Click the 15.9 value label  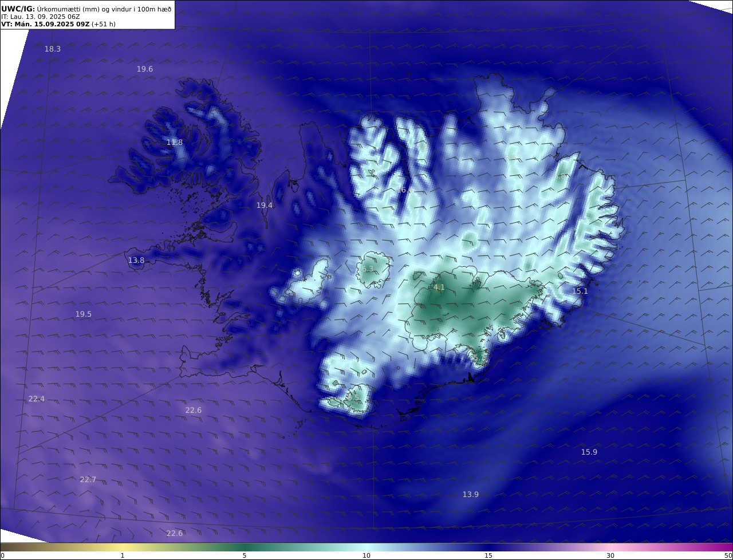589,452
